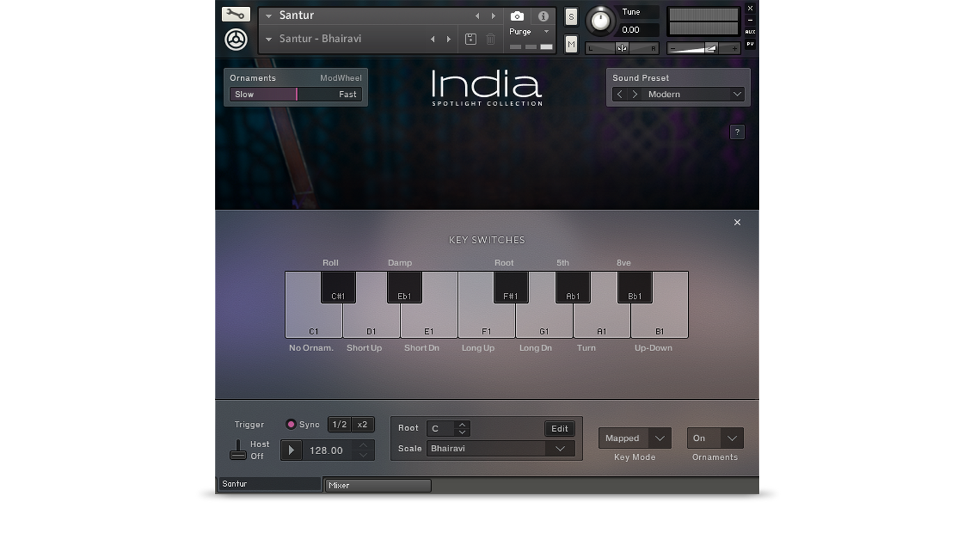Go to previous instrument beside Santur

click(x=477, y=16)
